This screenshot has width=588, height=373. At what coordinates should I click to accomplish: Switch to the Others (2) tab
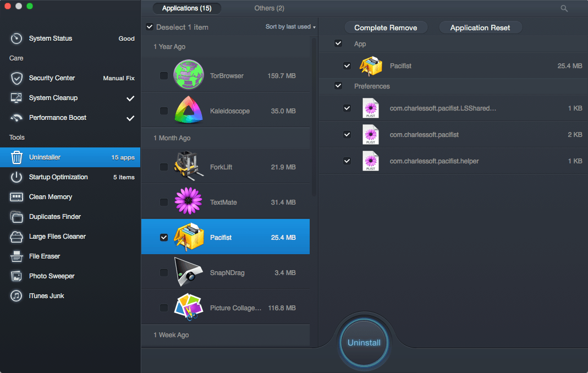click(x=270, y=8)
